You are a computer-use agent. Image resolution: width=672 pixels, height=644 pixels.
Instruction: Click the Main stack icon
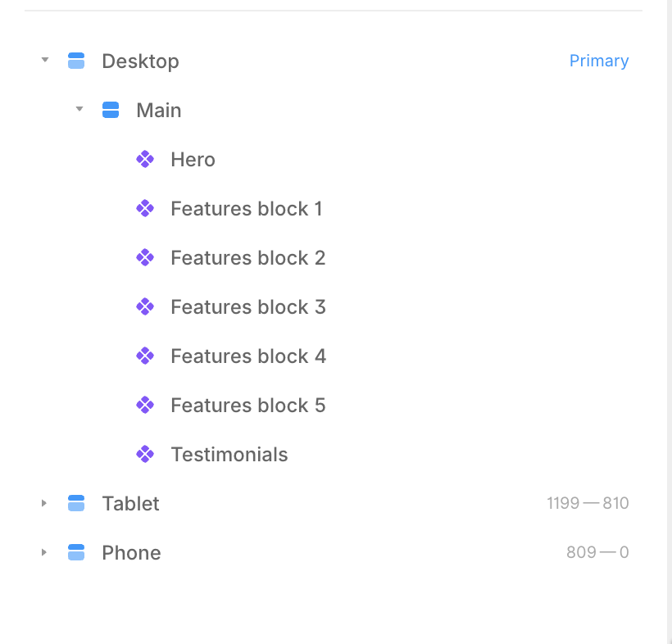pyautogui.click(x=111, y=110)
